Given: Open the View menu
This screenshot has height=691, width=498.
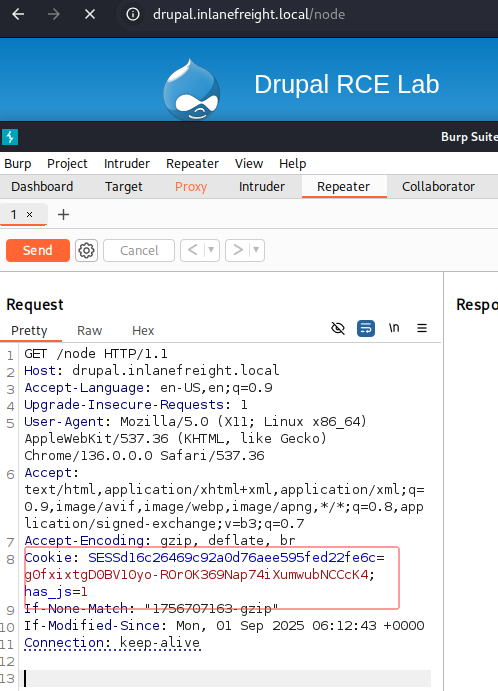Looking at the screenshot, I should (249, 164).
